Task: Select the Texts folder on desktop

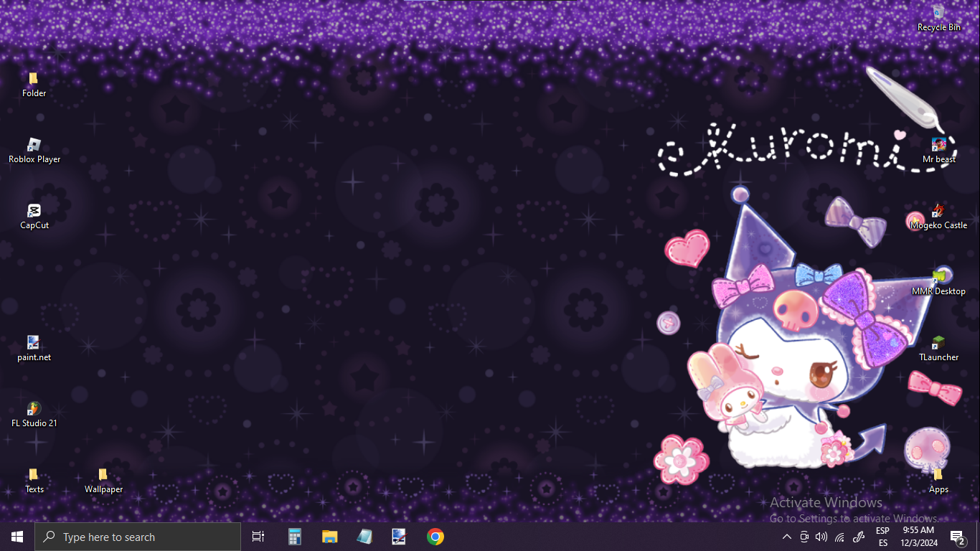Action: (34, 480)
